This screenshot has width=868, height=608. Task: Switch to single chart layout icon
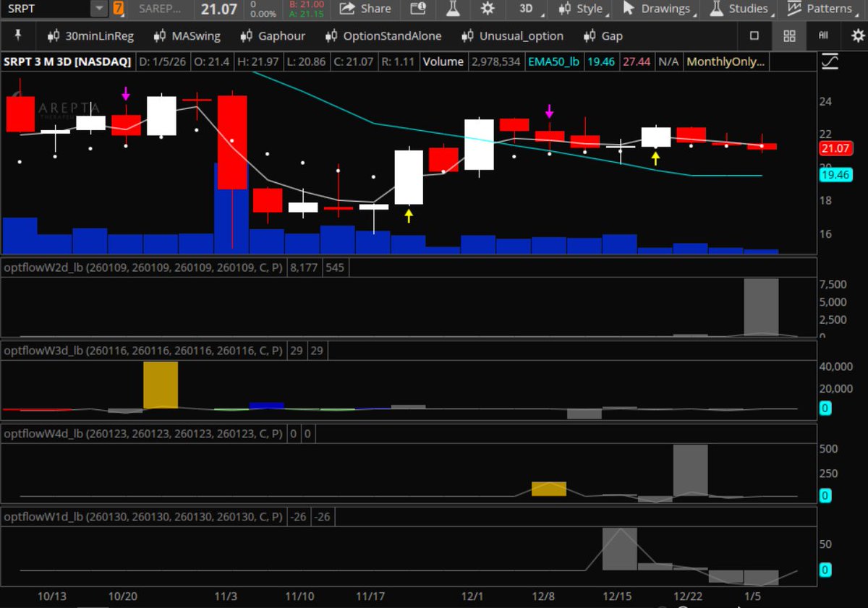pos(754,35)
